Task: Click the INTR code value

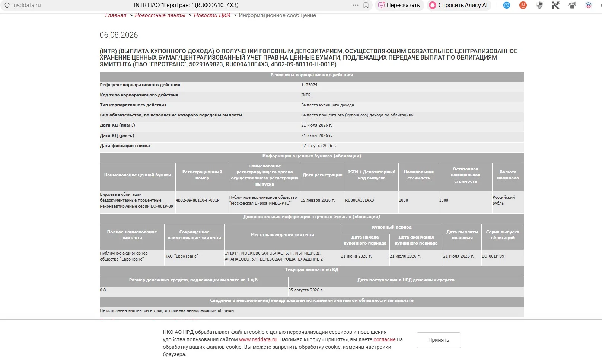Action: click(x=306, y=95)
